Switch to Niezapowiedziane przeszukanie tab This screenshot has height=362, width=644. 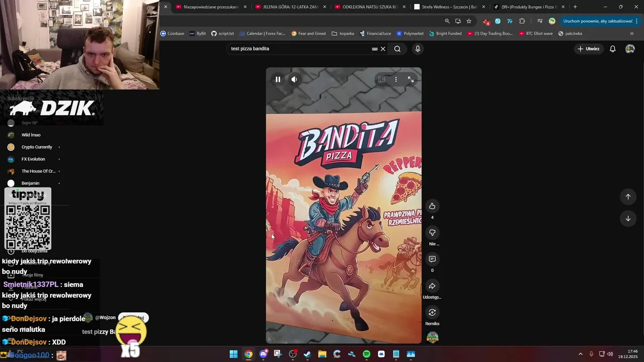point(211,7)
